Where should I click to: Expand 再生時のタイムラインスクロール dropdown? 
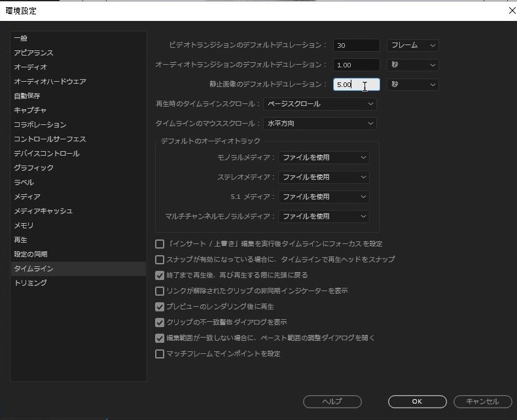point(319,104)
